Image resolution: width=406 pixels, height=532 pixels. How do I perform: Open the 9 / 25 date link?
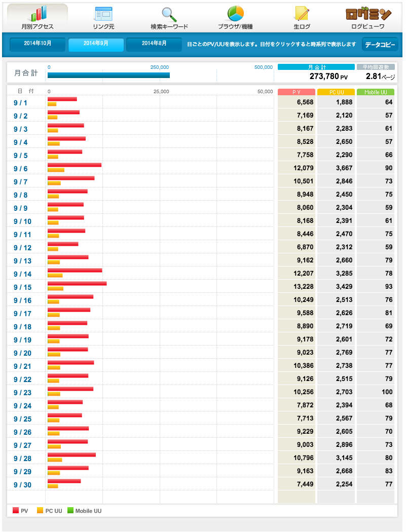(22, 419)
